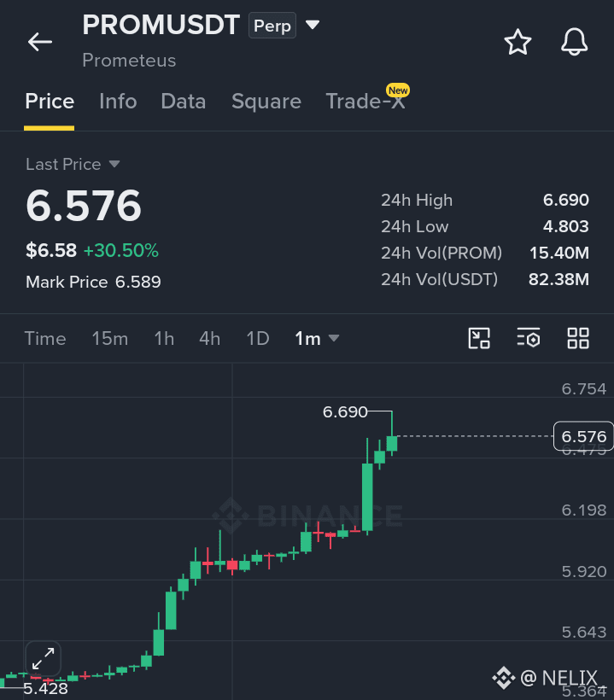Open picture-in-picture chart icon
Viewport: 614px width, 700px height.
pos(479,338)
